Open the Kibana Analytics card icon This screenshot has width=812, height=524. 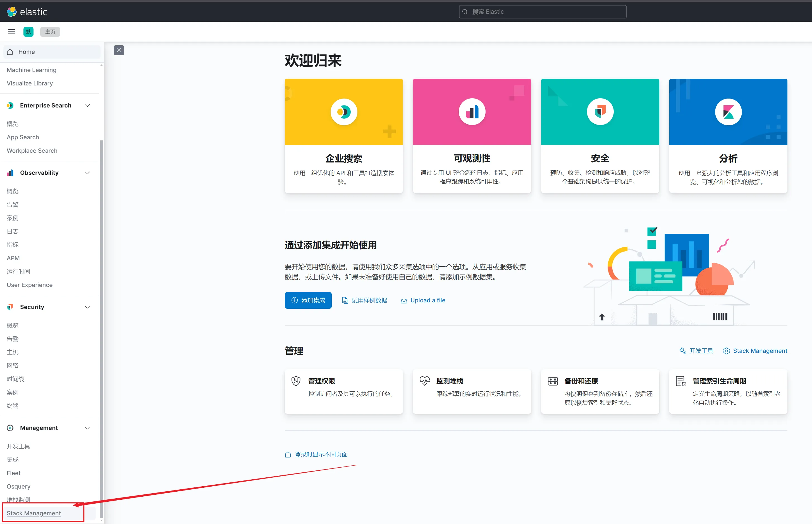(x=728, y=112)
